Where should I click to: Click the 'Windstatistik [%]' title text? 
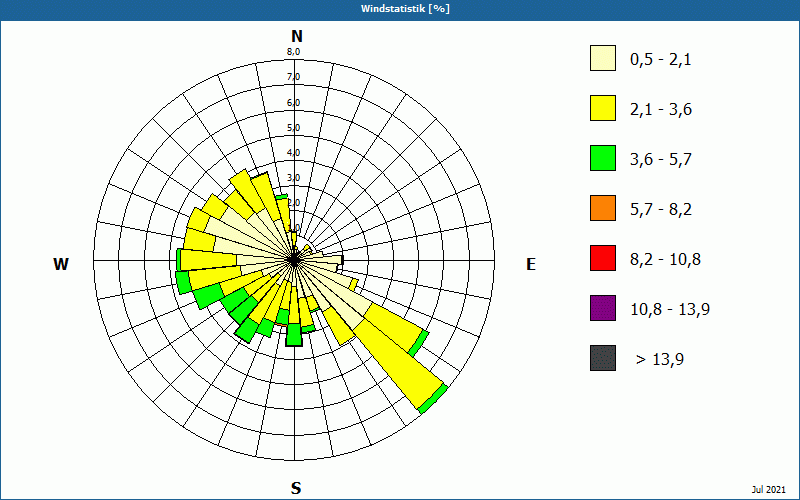[x=405, y=9]
